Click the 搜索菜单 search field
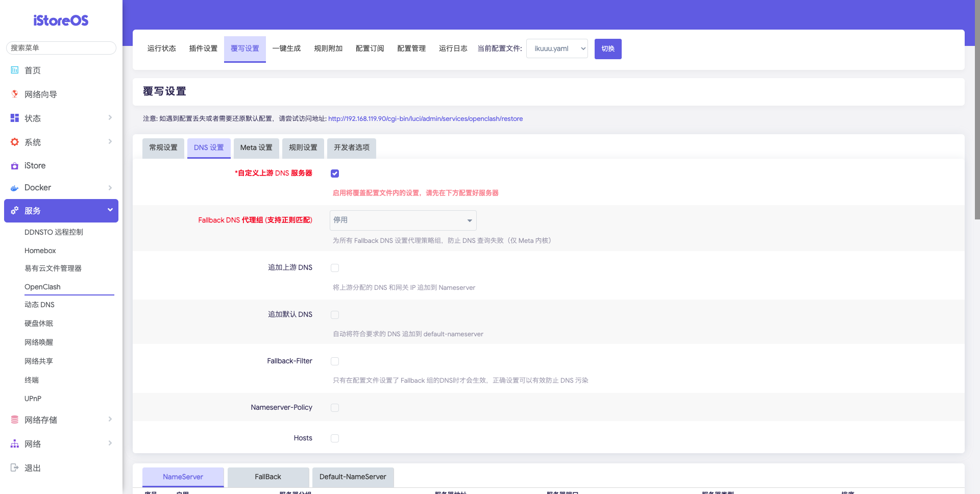The height and width of the screenshot is (494, 980). pos(61,48)
